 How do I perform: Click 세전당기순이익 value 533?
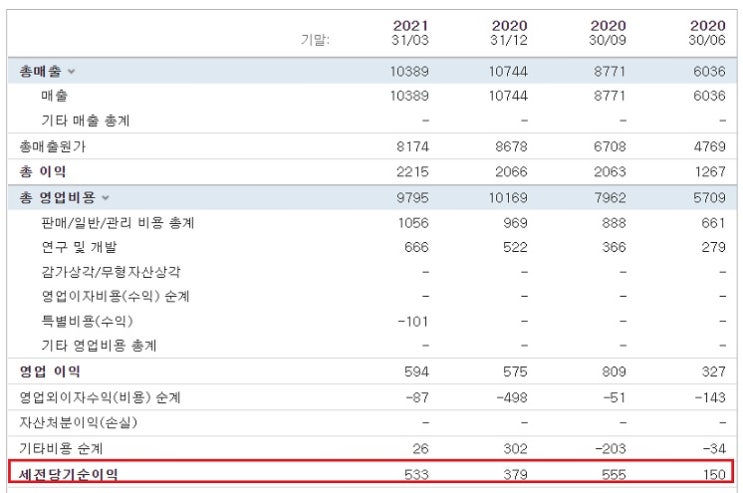[x=417, y=475]
